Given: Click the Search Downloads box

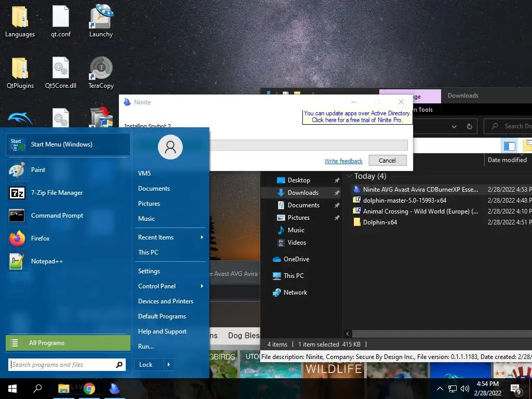Looking at the screenshot, I should [508, 126].
